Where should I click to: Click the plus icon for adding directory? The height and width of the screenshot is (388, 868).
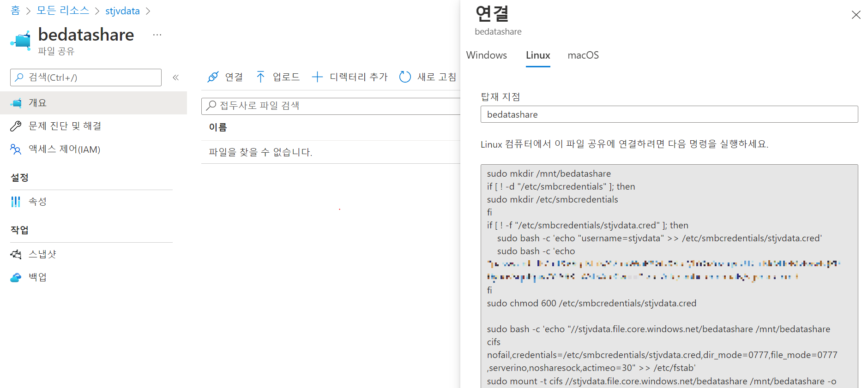pos(317,77)
